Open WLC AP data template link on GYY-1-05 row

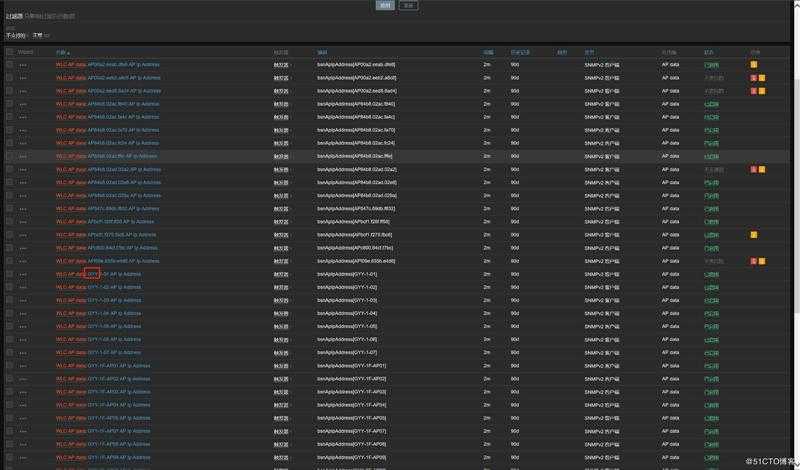point(71,326)
